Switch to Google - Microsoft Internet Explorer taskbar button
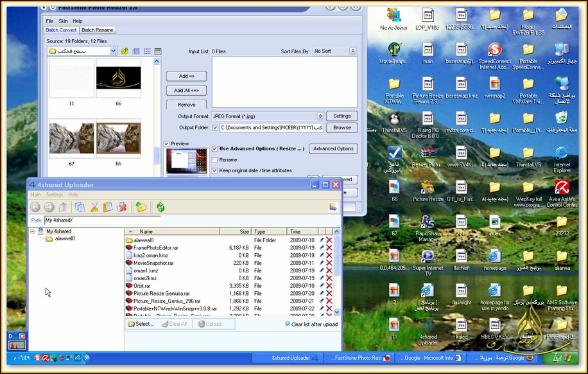The height and width of the screenshot is (374, 588). (x=431, y=358)
